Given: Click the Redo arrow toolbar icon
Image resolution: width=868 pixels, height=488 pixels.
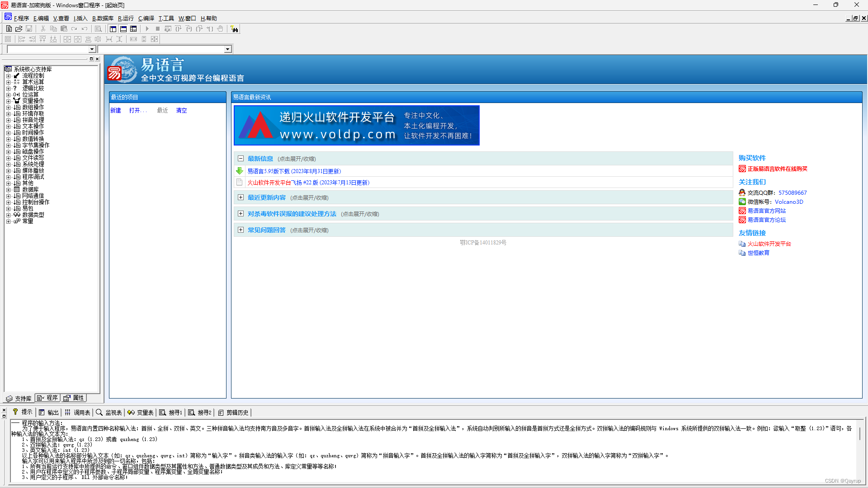Looking at the screenshot, I should point(74,28).
